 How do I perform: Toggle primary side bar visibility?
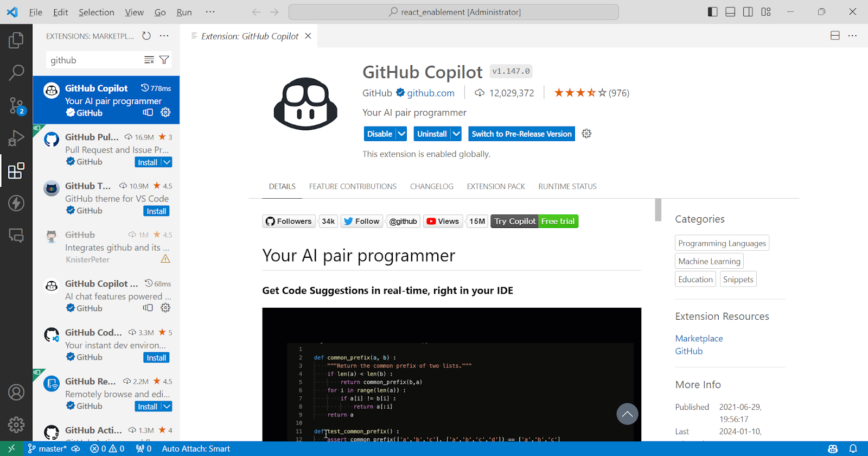pyautogui.click(x=713, y=12)
